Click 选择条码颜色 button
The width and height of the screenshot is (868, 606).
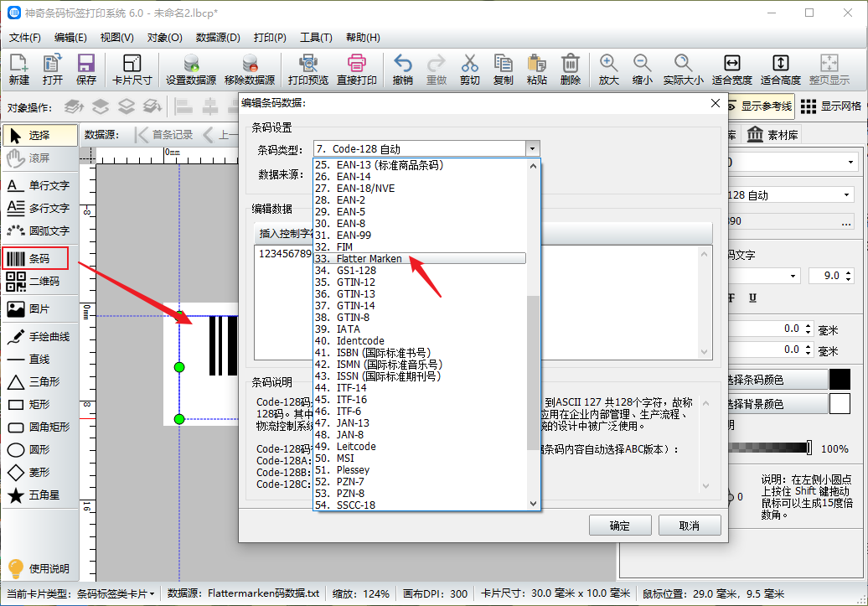pos(777,380)
